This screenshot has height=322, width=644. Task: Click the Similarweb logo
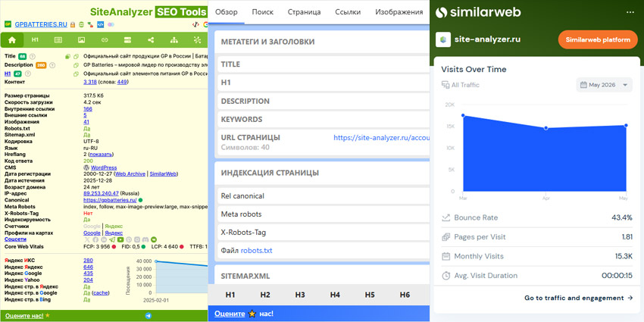478,12
